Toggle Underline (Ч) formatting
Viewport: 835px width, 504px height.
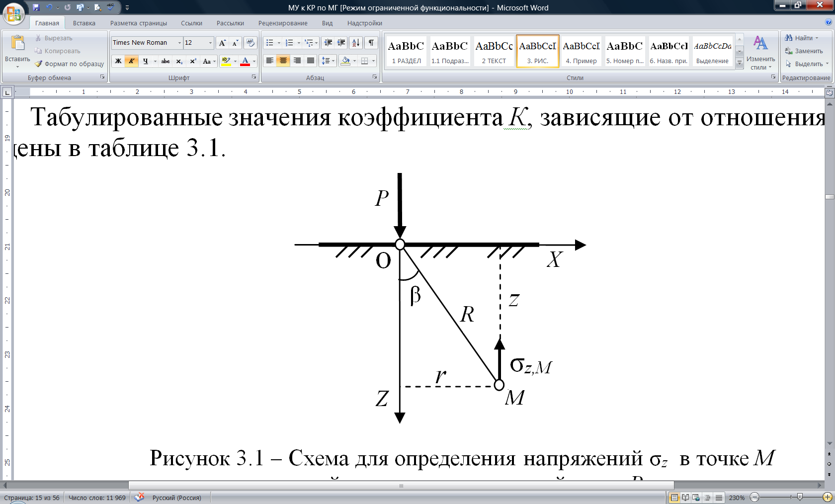(145, 61)
